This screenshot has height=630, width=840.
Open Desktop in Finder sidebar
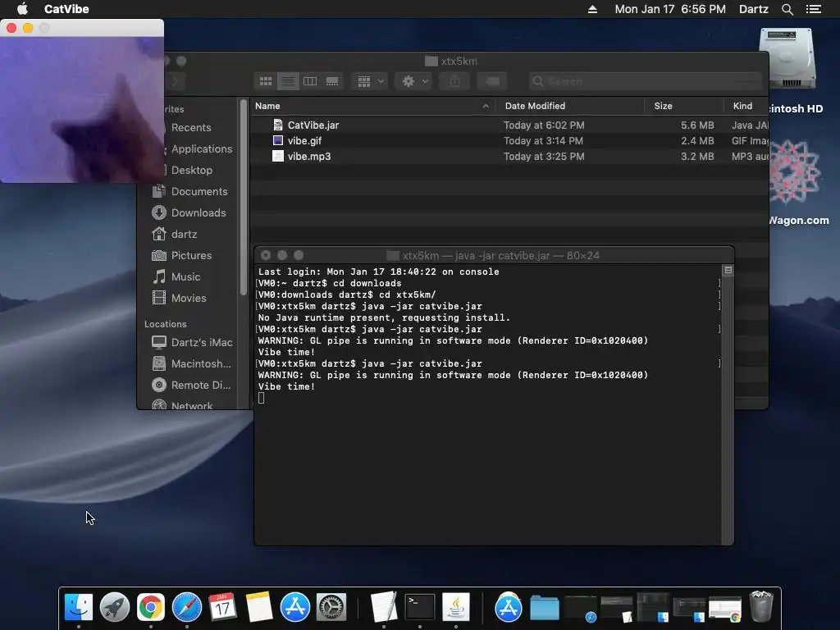pyautogui.click(x=192, y=171)
